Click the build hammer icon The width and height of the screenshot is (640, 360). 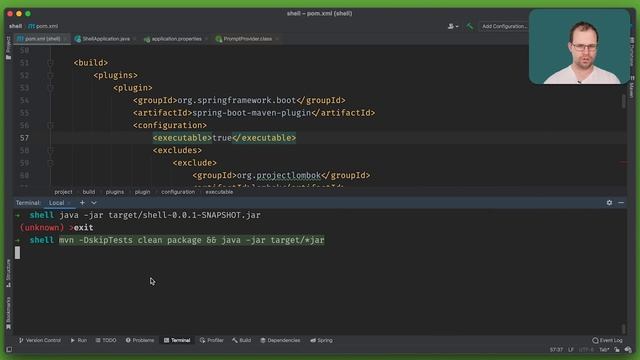tap(469, 26)
